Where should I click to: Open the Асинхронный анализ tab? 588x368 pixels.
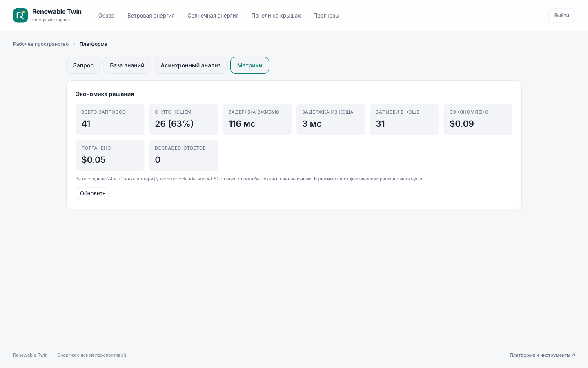coord(191,65)
